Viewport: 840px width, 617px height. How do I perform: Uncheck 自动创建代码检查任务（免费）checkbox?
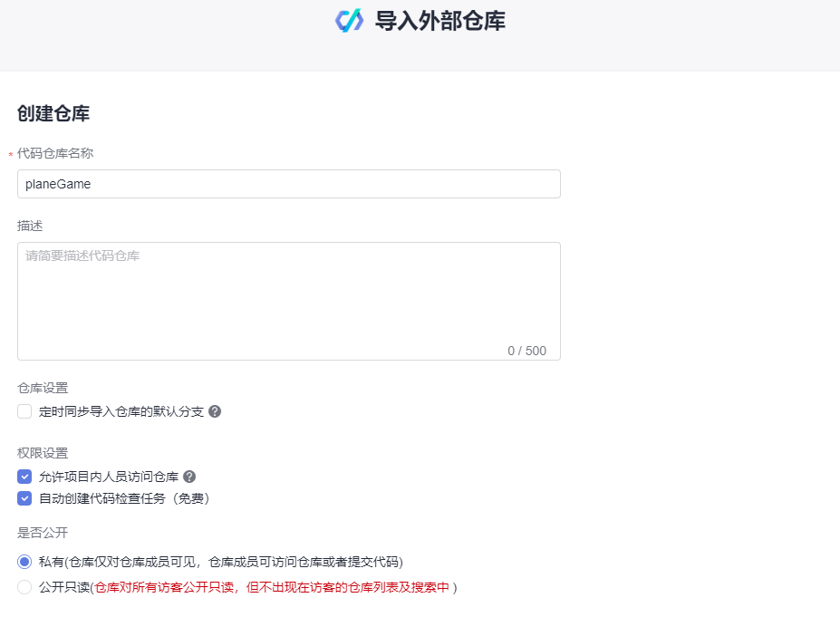[x=24, y=498]
